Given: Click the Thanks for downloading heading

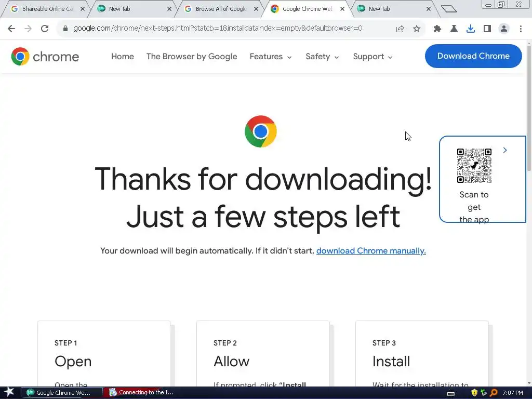Looking at the screenshot, I should coord(263,198).
